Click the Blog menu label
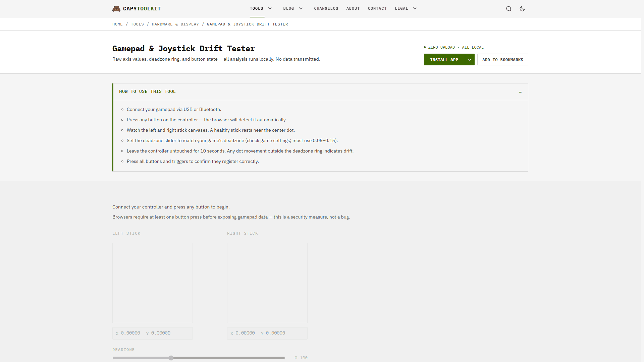Screen dimensions: 644x362 (x=288, y=8)
